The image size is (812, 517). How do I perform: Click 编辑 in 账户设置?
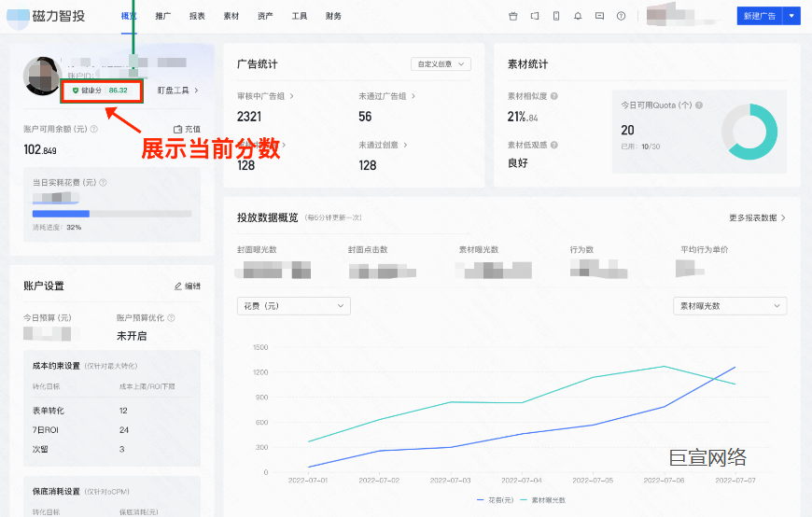tap(188, 286)
